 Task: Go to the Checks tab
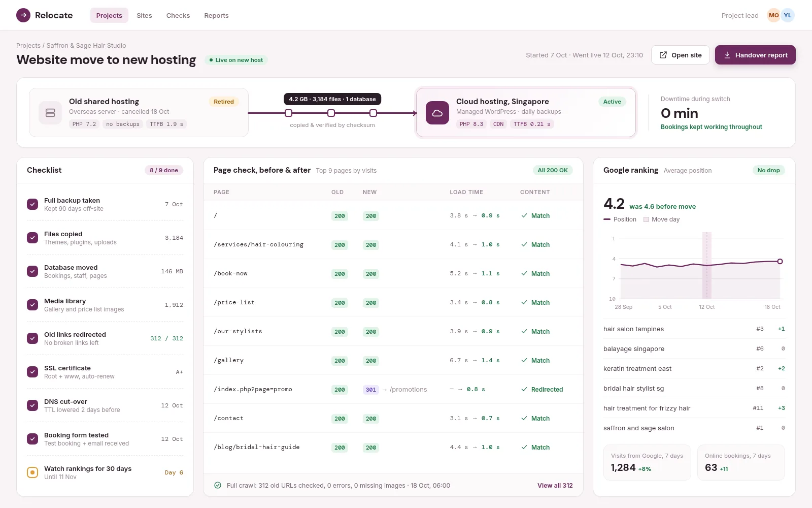coord(178,15)
